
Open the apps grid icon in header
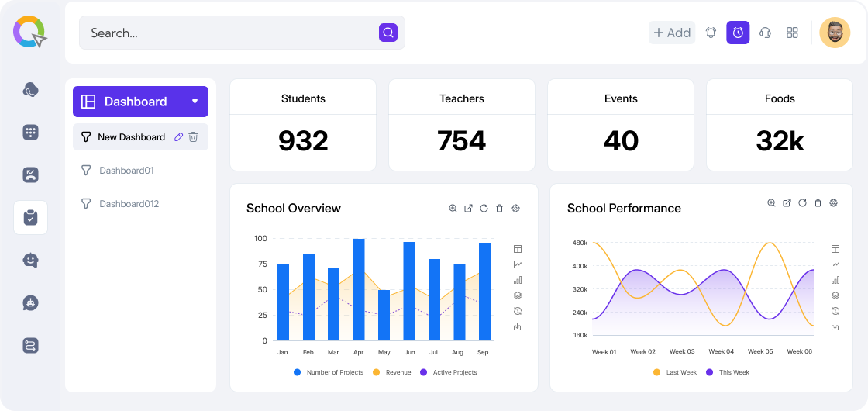(x=792, y=33)
